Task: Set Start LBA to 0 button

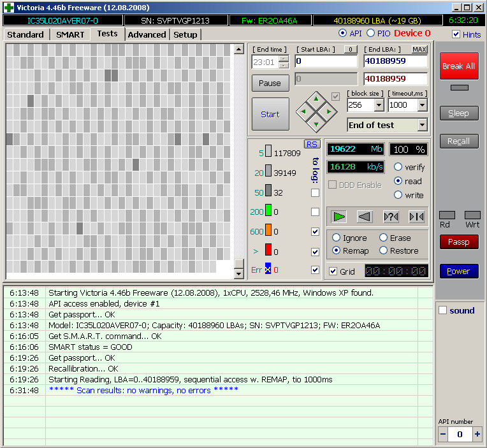Action: point(351,49)
